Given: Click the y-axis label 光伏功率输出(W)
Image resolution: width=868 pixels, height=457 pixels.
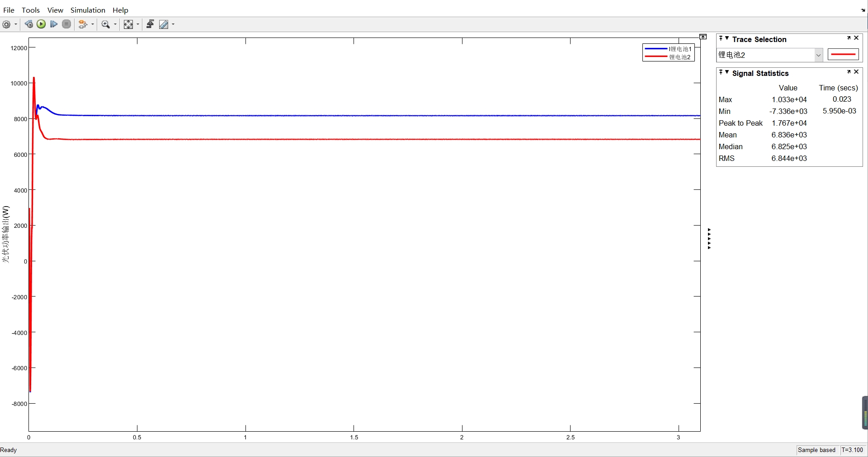Looking at the screenshot, I should [x=5, y=234].
